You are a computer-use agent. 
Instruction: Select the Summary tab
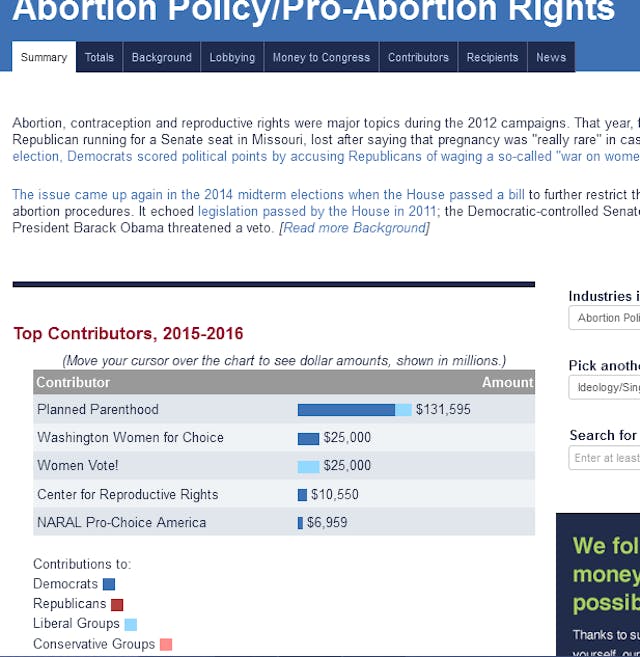click(x=44, y=57)
